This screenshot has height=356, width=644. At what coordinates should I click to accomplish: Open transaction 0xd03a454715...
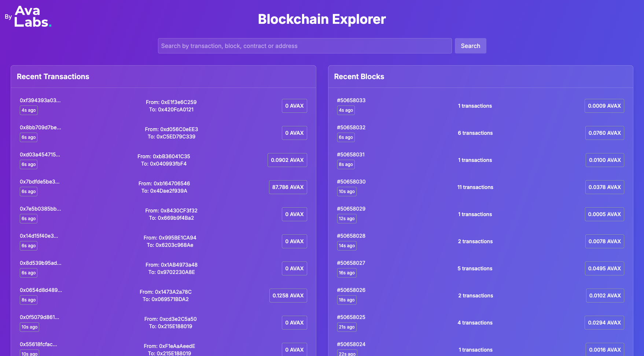(x=40, y=155)
